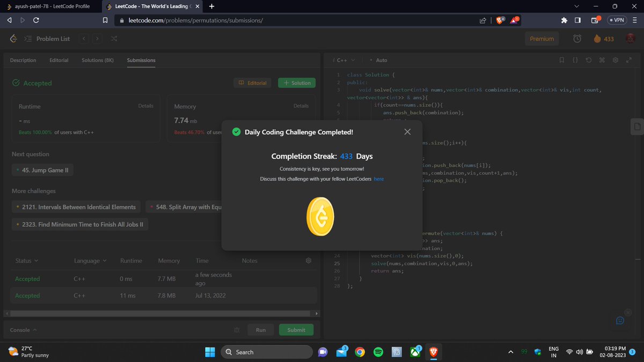Screen dimensions: 644x362
Task: Click the orange Editorial button
Action: pyautogui.click(x=253, y=83)
